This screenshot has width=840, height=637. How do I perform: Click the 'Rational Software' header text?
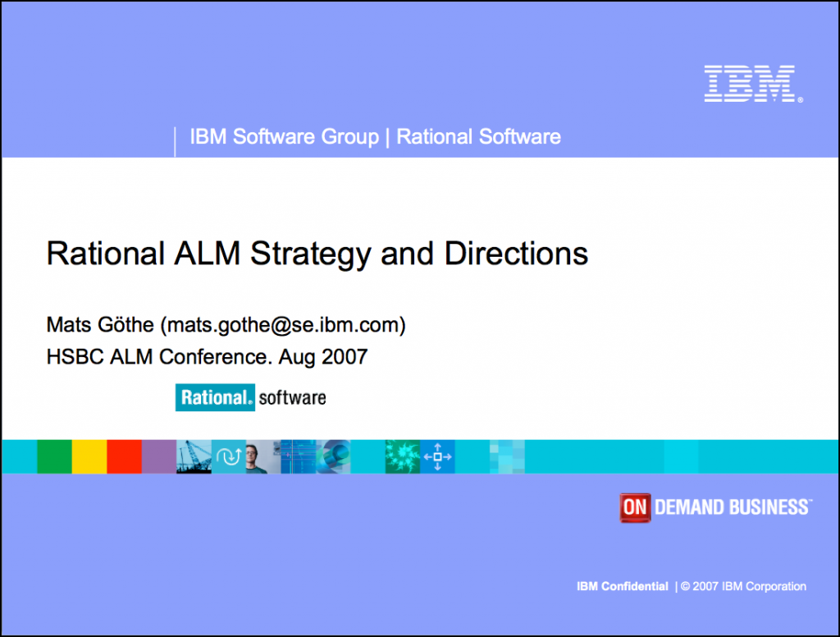pyautogui.click(x=478, y=137)
